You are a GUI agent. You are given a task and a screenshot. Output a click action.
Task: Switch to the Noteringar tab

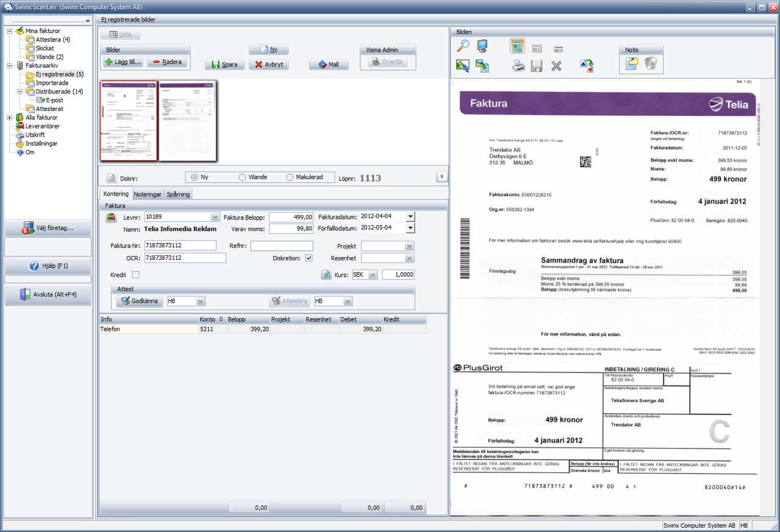click(x=147, y=194)
